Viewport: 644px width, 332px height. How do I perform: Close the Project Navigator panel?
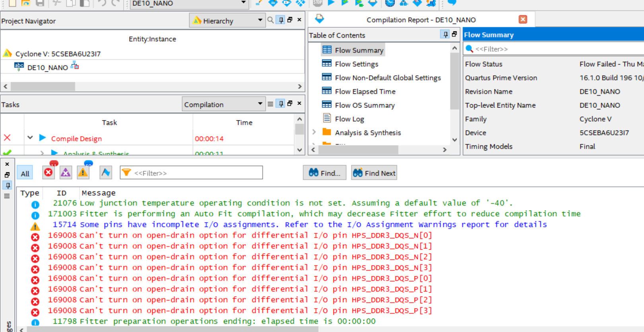[x=299, y=20]
